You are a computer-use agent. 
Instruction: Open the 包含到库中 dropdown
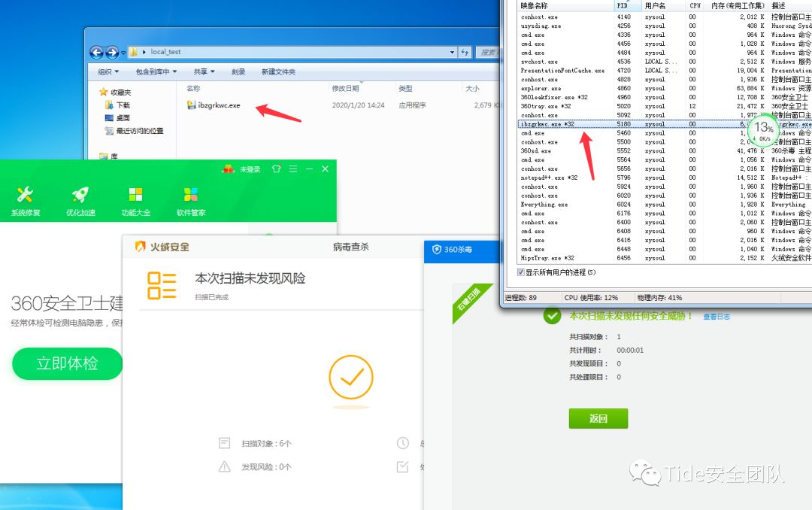point(156,71)
